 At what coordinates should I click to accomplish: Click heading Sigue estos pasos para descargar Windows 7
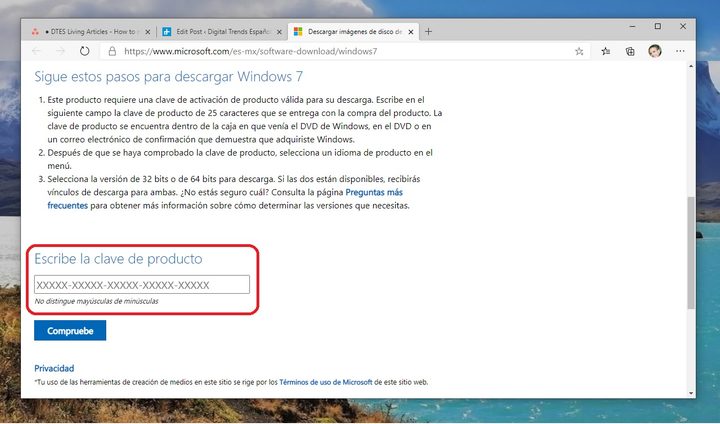tap(169, 76)
